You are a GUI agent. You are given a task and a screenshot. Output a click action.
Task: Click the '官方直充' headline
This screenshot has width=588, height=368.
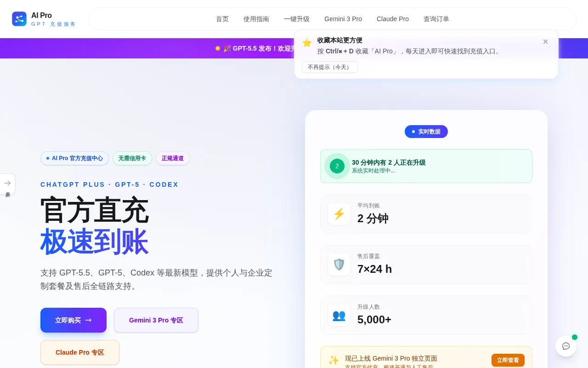tap(94, 210)
